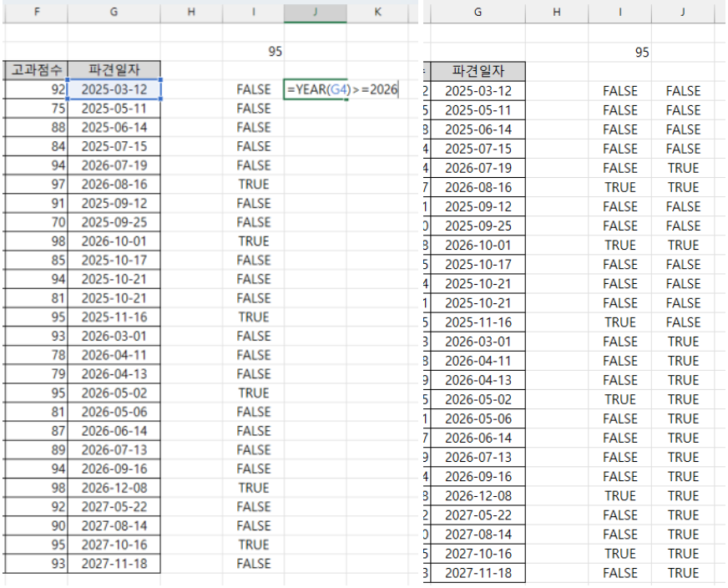
Task: Click column J TRUE in right sheet's 2027-11-18 row
Action: click(683, 573)
